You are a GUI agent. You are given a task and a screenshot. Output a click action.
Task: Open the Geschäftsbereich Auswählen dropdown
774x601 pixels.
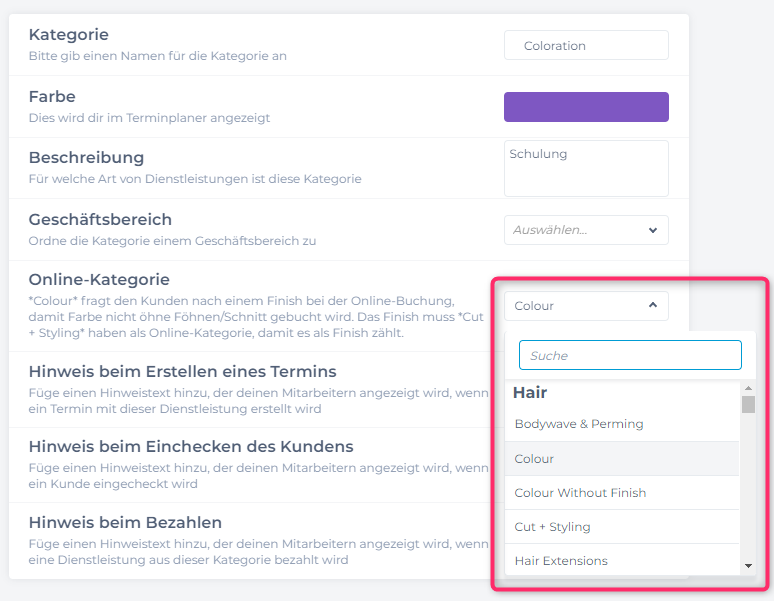(x=576, y=230)
